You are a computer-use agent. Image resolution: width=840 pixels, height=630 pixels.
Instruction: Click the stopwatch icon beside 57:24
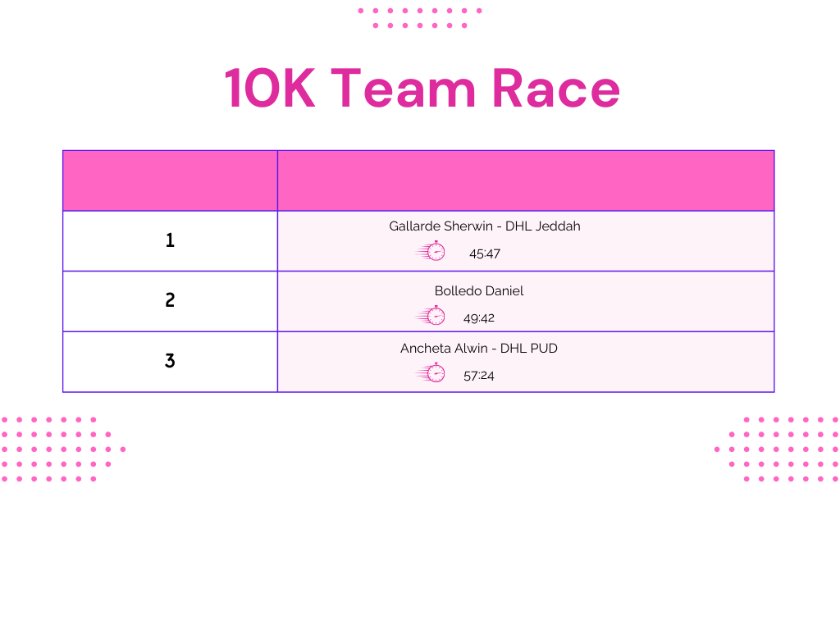pyautogui.click(x=431, y=373)
